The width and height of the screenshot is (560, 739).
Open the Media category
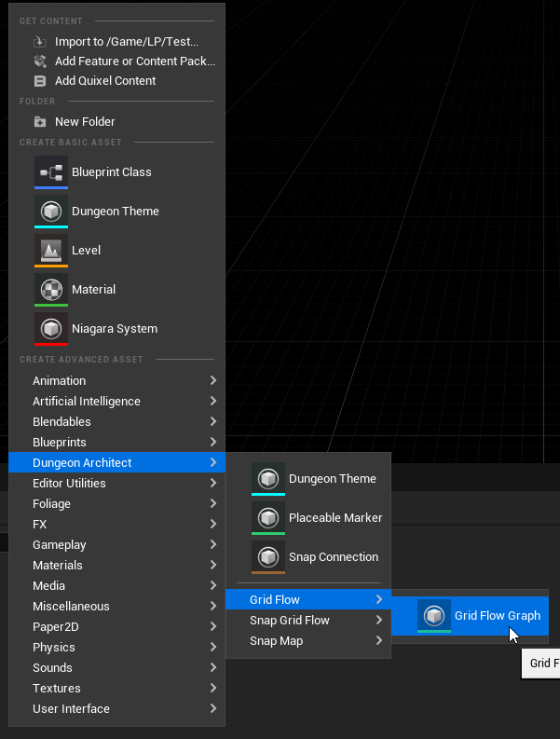116,585
